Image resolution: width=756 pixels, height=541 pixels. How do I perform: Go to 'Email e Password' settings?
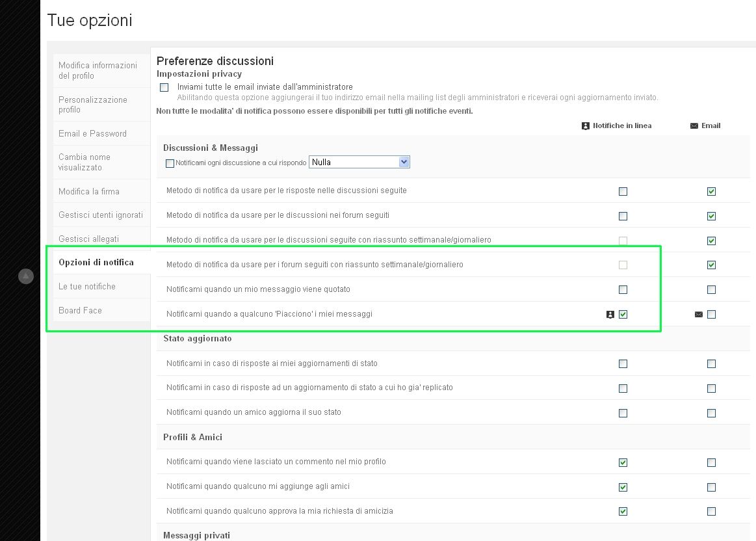92,134
